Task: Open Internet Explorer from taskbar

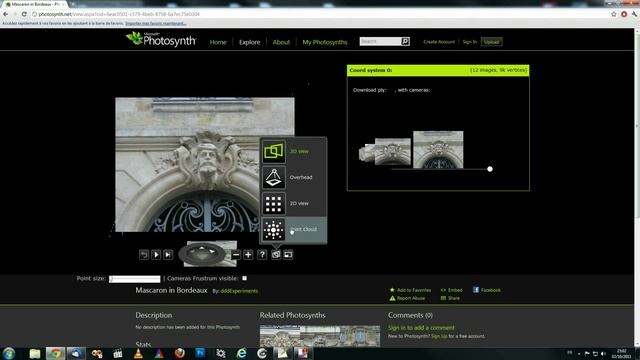Action: click(242, 353)
